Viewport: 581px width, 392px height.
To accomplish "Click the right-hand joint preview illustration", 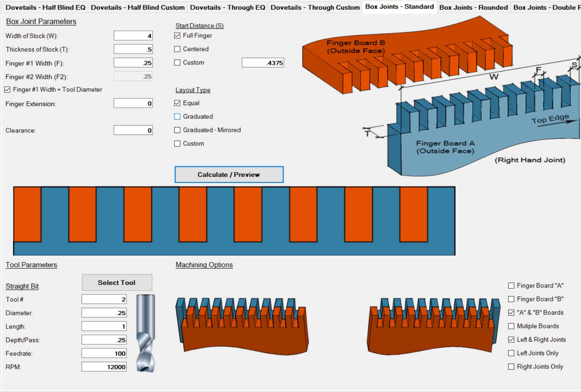I will (434, 324).
